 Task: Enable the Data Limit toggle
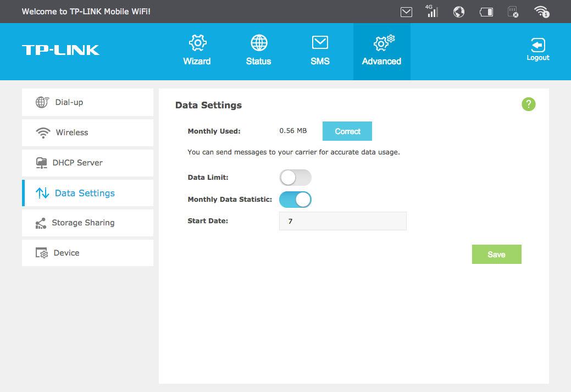click(x=295, y=178)
